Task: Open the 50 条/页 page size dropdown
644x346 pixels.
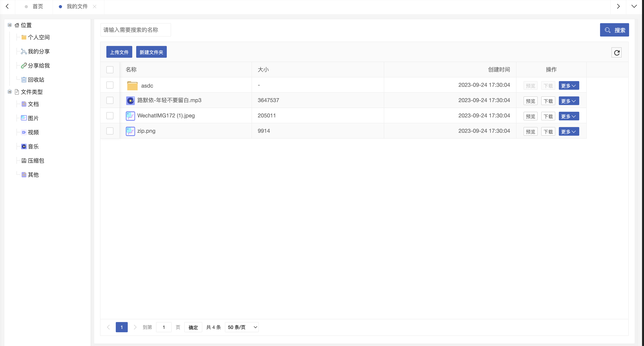Action: point(242,327)
